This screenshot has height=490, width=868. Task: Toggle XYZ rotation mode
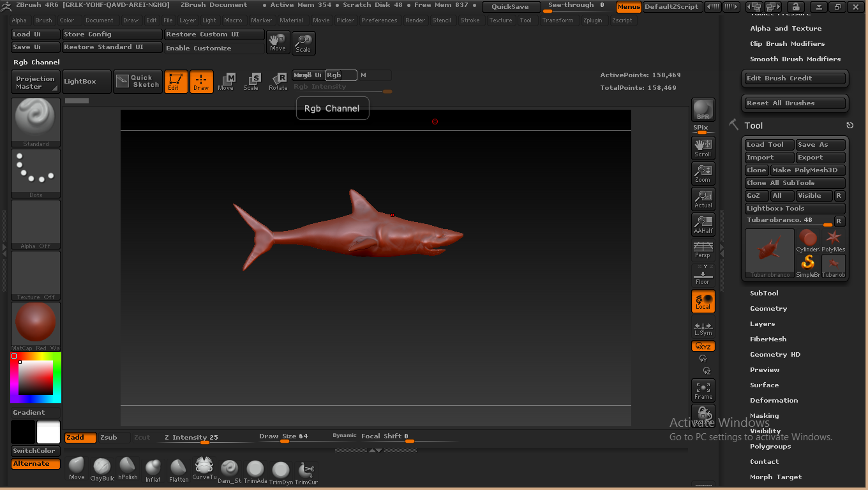click(703, 346)
